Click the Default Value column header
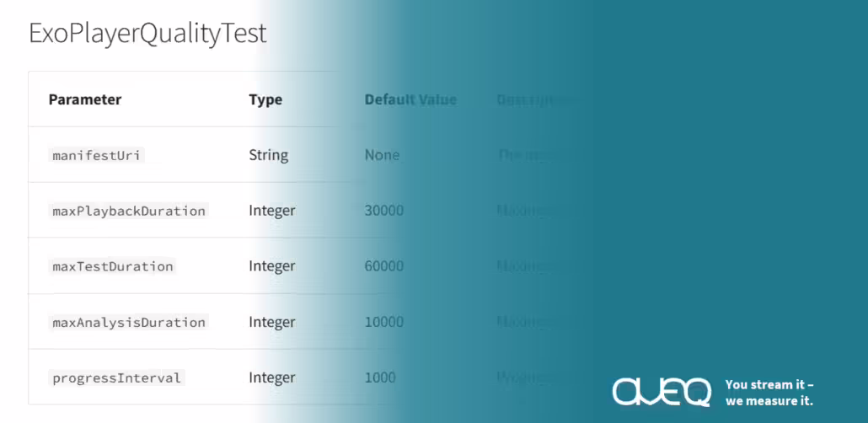 coord(410,99)
